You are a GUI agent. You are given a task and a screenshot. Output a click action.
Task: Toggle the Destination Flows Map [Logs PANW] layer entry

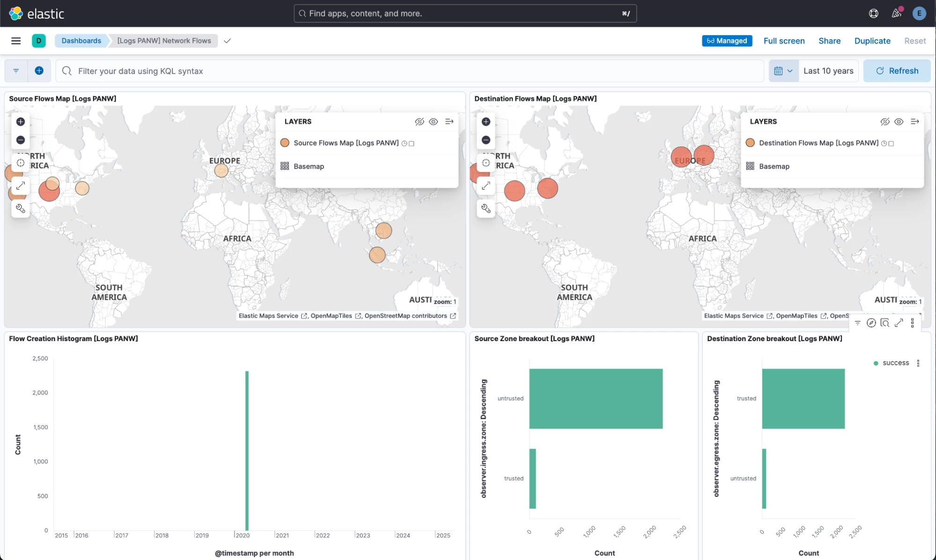point(818,143)
